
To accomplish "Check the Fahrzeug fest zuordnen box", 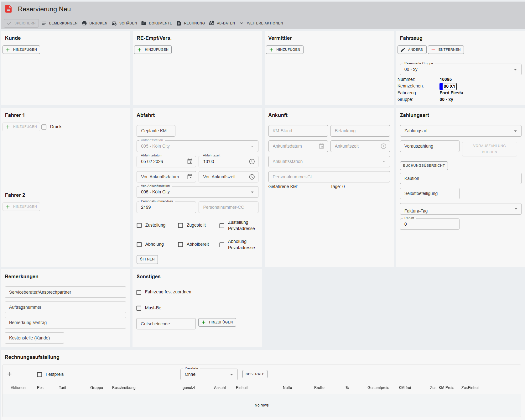I will pyautogui.click(x=139, y=292).
